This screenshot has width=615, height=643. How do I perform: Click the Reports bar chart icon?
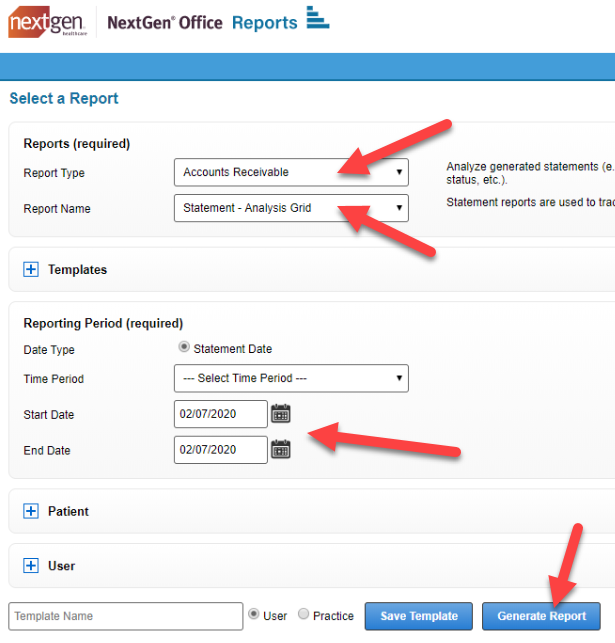pyautogui.click(x=317, y=17)
